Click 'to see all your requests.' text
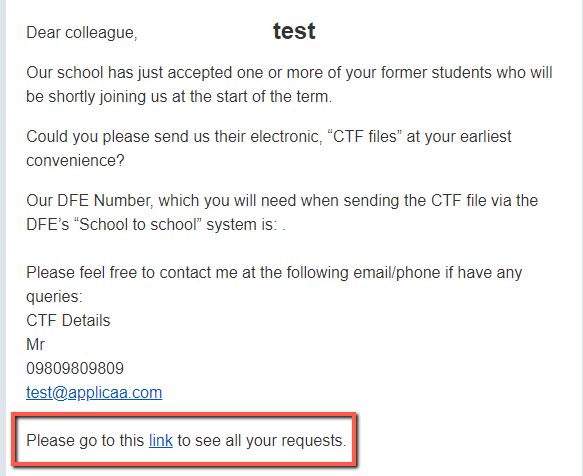583x476 pixels. tap(262, 441)
